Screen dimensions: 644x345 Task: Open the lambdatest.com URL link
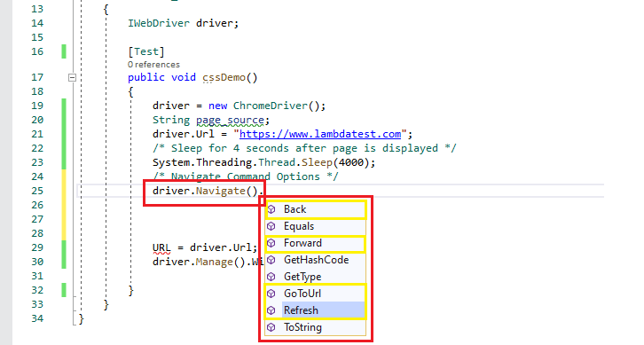click(320, 134)
